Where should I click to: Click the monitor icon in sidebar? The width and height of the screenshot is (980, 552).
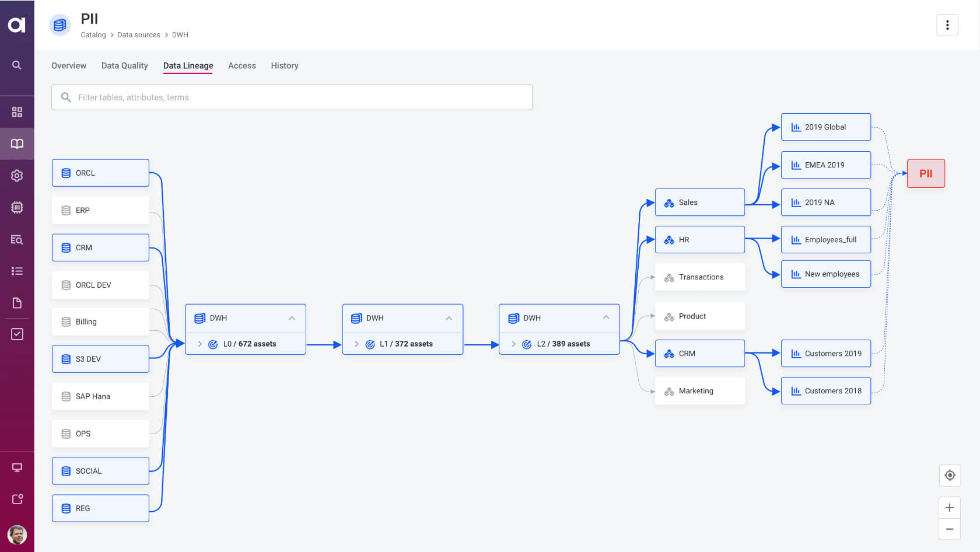coord(17,467)
